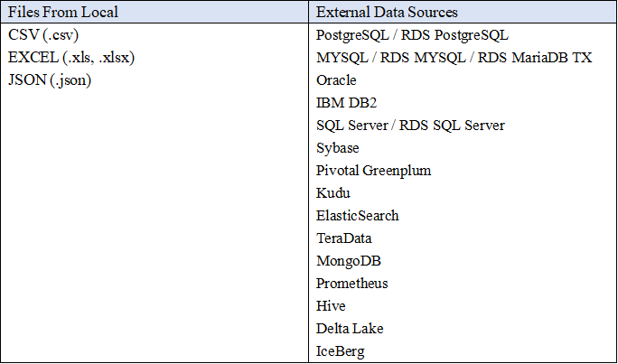Click PostgreSQL / RDS PostgreSQL text
Screen dimensions: 618x364
(x=413, y=35)
